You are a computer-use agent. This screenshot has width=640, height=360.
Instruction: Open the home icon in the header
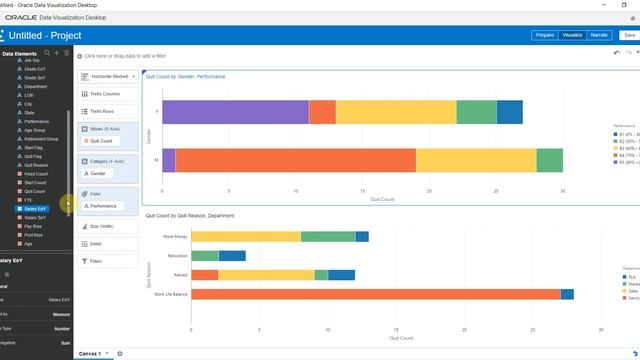[633, 18]
